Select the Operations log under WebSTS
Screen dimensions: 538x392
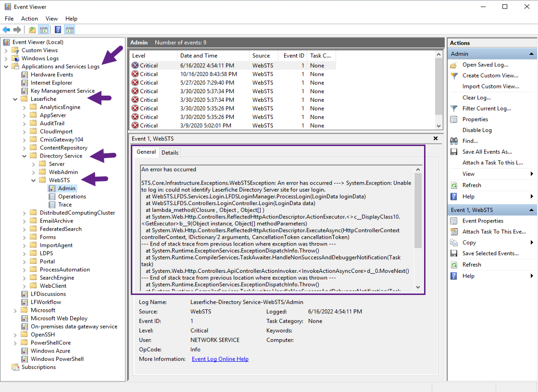tap(72, 196)
